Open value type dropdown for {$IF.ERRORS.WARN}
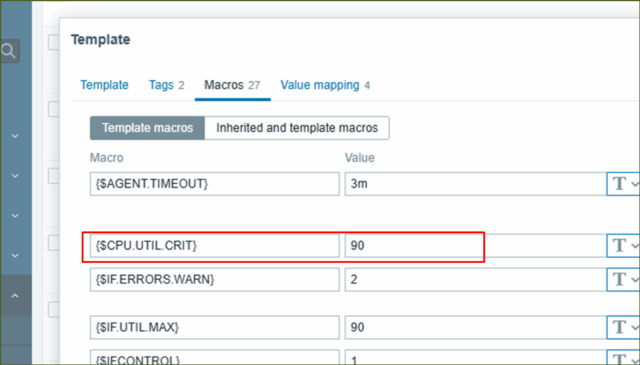The height and width of the screenshot is (365, 640). click(x=623, y=279)
